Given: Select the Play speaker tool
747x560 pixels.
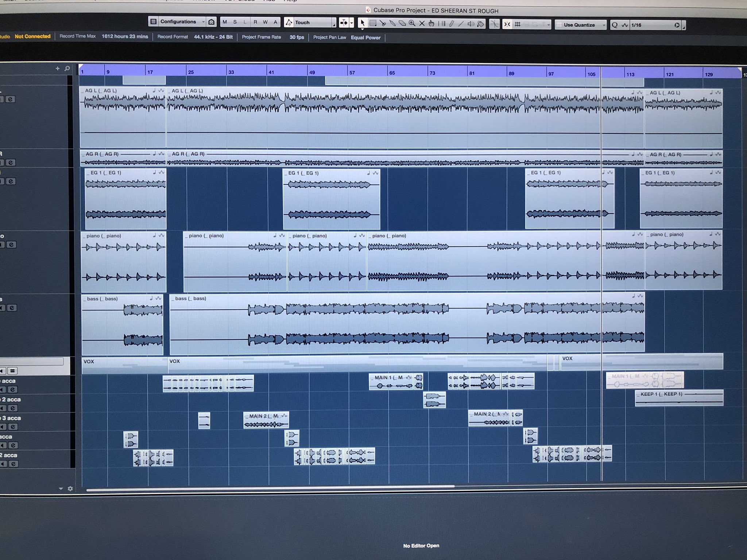Looking at the screenshot, I should (471, 24).
